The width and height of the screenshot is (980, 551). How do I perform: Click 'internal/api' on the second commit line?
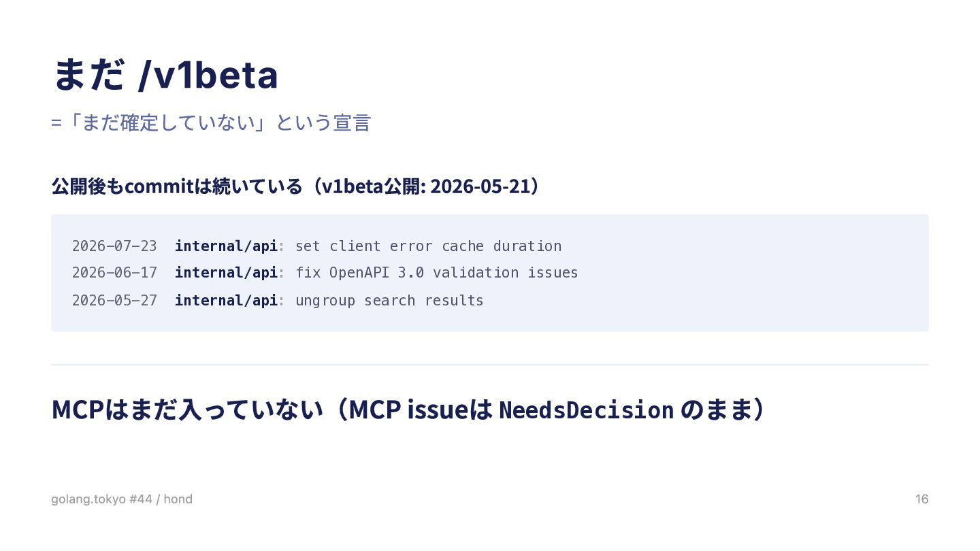[x=226, y=273]
